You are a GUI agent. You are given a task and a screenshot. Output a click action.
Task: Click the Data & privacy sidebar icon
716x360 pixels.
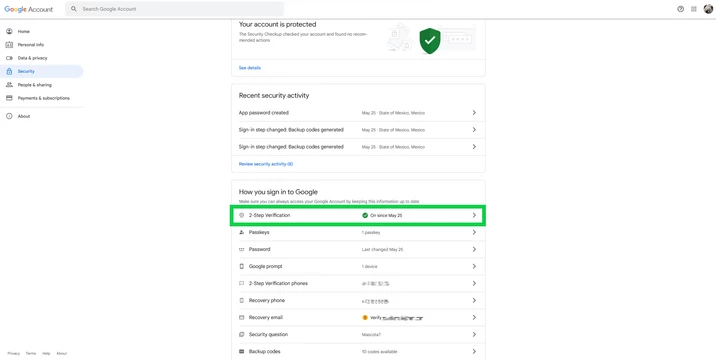tap(9, 58)
